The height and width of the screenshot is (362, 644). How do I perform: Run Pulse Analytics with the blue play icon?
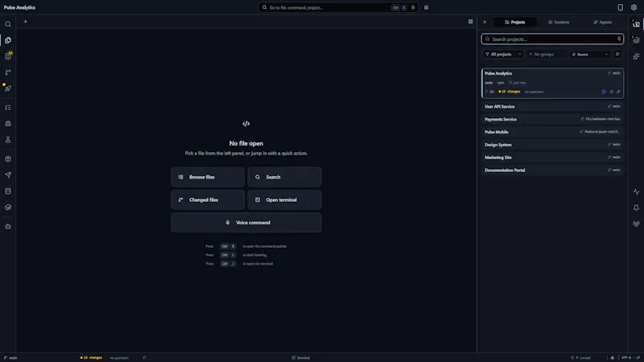click(x=605, y=92)
